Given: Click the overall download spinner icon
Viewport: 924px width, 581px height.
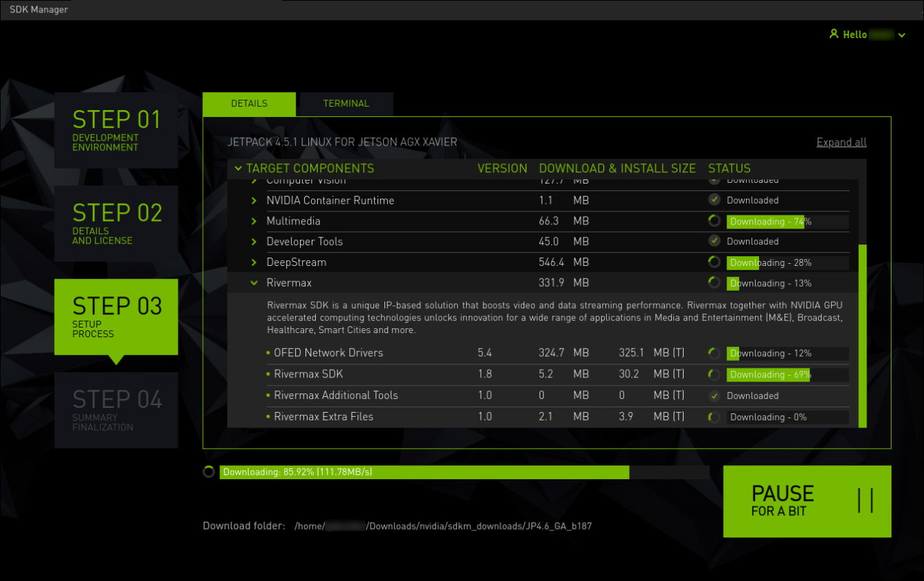Looking at the screenshot, I should click(208, 472).
